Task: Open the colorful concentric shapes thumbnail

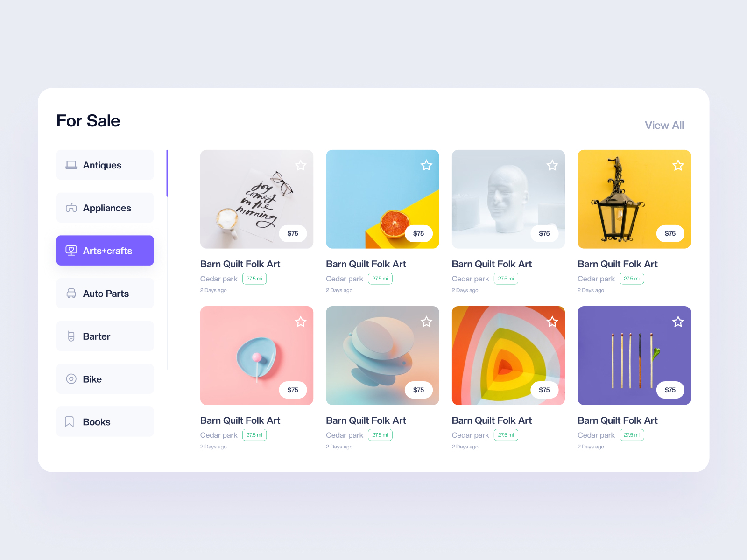Action: [x=508, y=356]
